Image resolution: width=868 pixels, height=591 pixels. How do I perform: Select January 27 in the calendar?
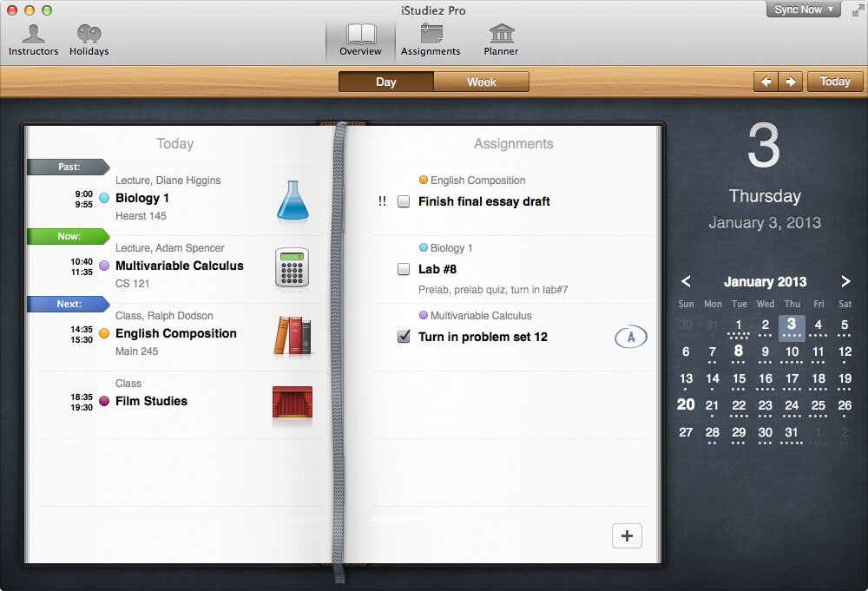(686, 432)
